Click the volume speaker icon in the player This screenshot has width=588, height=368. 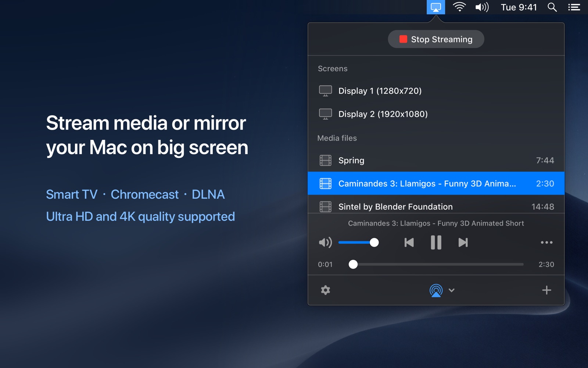[x=325, y=242]
